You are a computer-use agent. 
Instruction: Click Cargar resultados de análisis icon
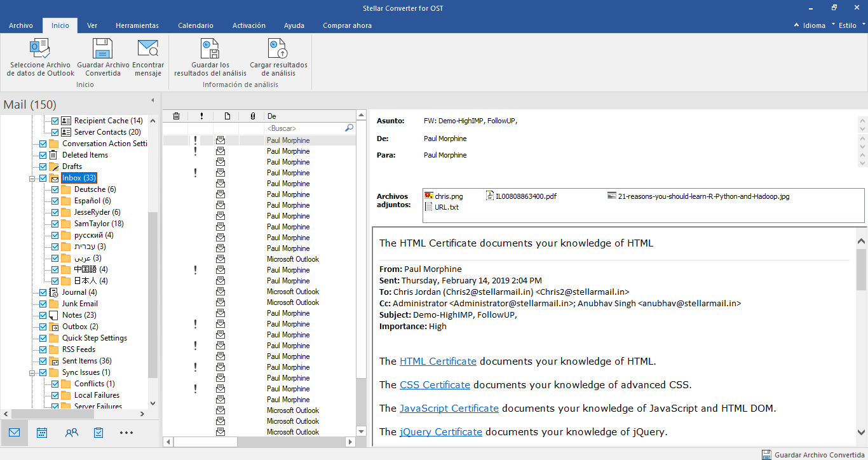pos(278,49)
